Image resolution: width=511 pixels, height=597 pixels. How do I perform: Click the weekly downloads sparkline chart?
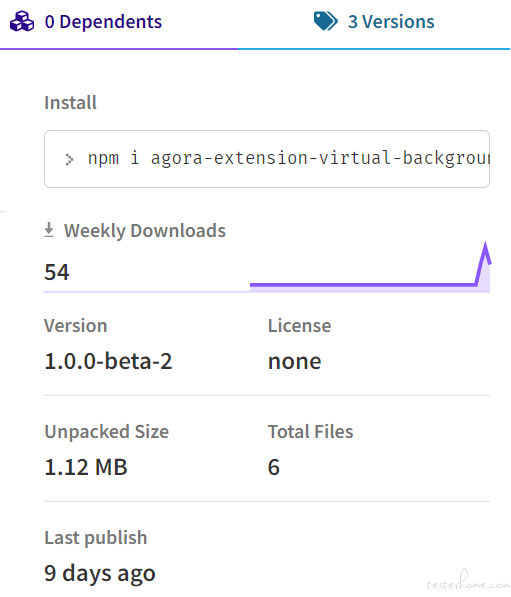point(370,267)
